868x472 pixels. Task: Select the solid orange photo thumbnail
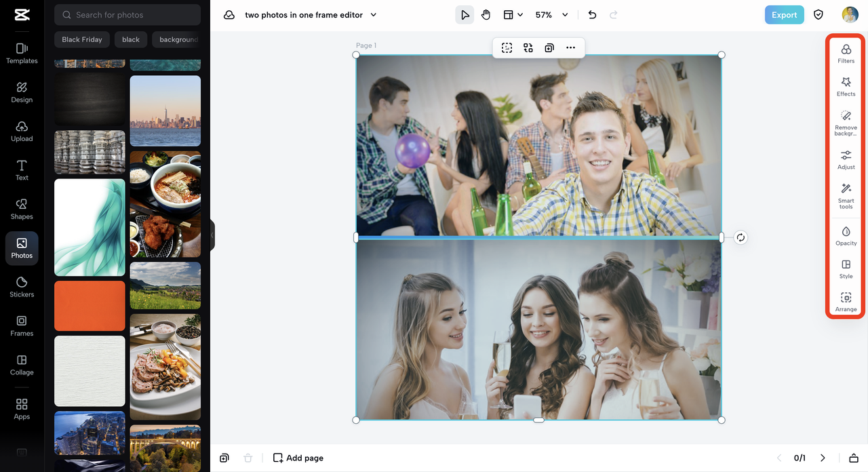(90, 306)
